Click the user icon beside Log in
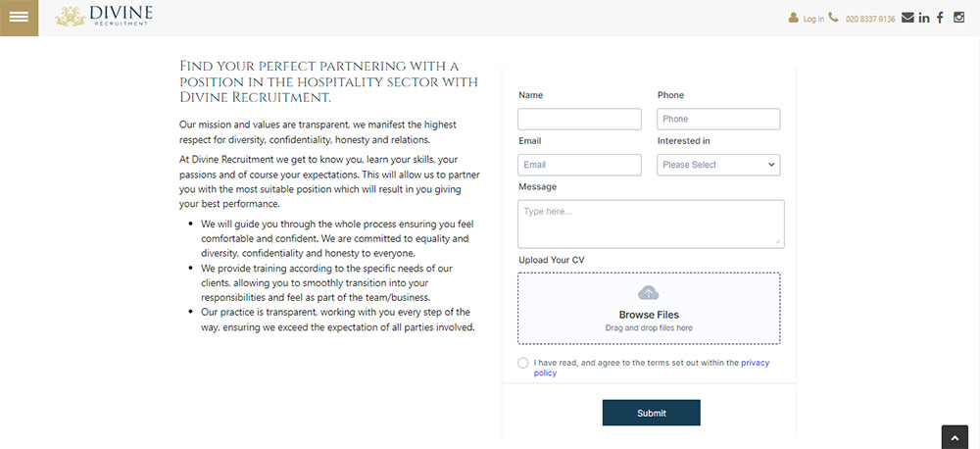Viewport: 980px width, 449px height. [x=794, y=18]
